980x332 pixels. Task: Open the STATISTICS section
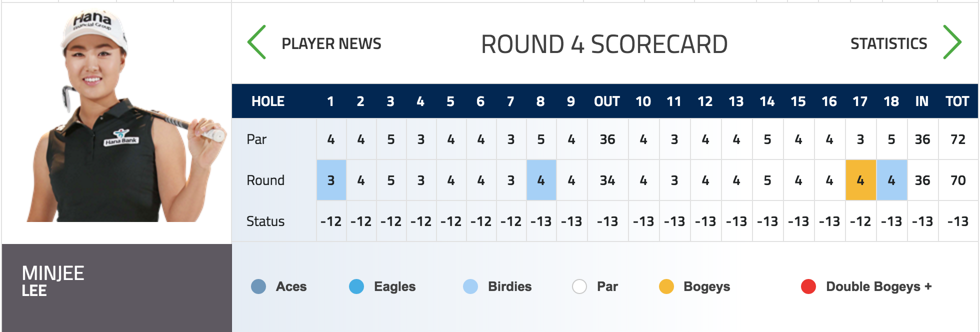[888, 43]
